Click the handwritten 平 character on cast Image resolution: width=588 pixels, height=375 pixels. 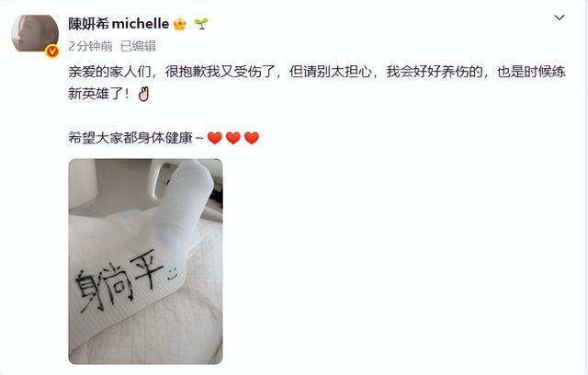148,268
